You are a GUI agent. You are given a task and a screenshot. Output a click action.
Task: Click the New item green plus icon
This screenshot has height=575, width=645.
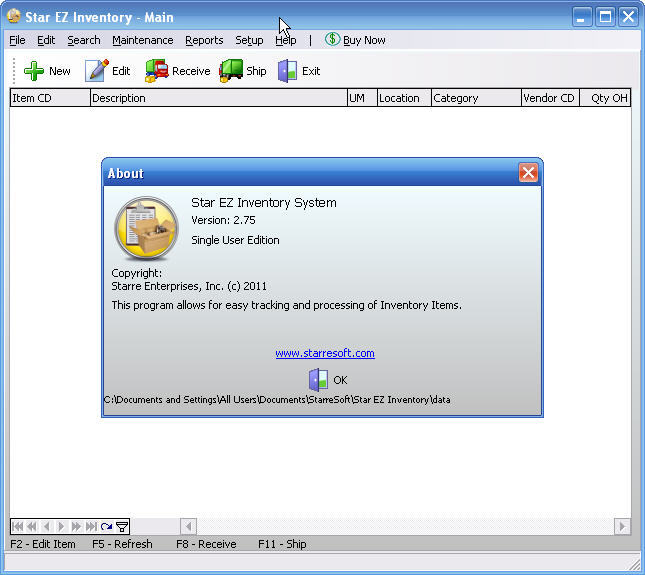tap(34, 71)
